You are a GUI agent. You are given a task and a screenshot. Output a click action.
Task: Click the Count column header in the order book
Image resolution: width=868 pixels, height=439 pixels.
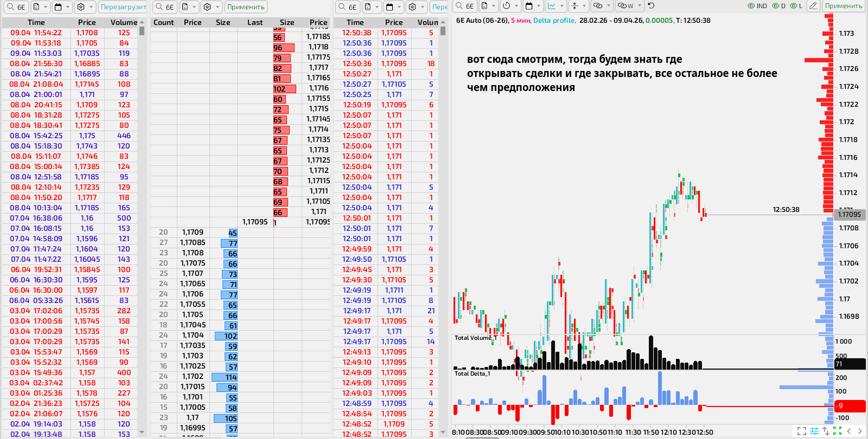164,22
